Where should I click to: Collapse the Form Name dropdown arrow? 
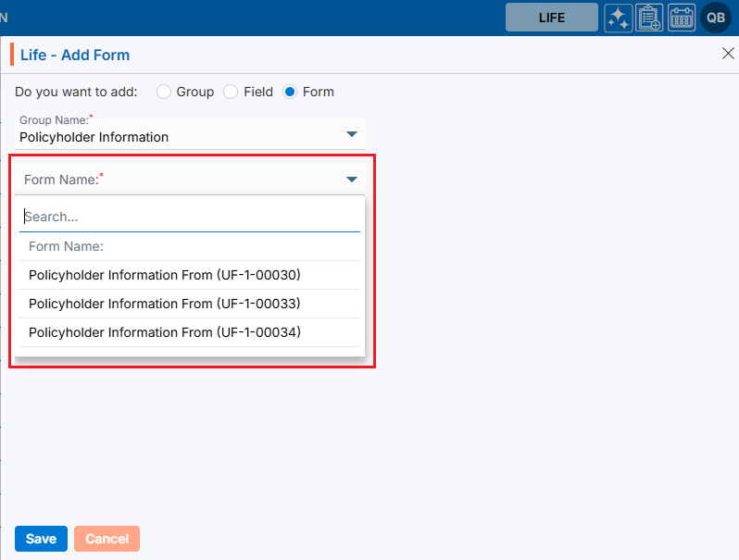tap(352, 180)
